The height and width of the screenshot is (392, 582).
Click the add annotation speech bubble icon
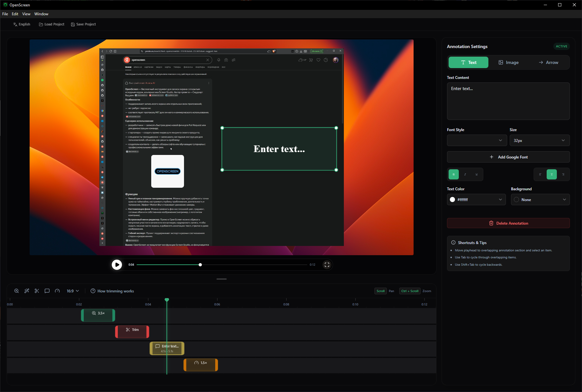click(47, 291)
